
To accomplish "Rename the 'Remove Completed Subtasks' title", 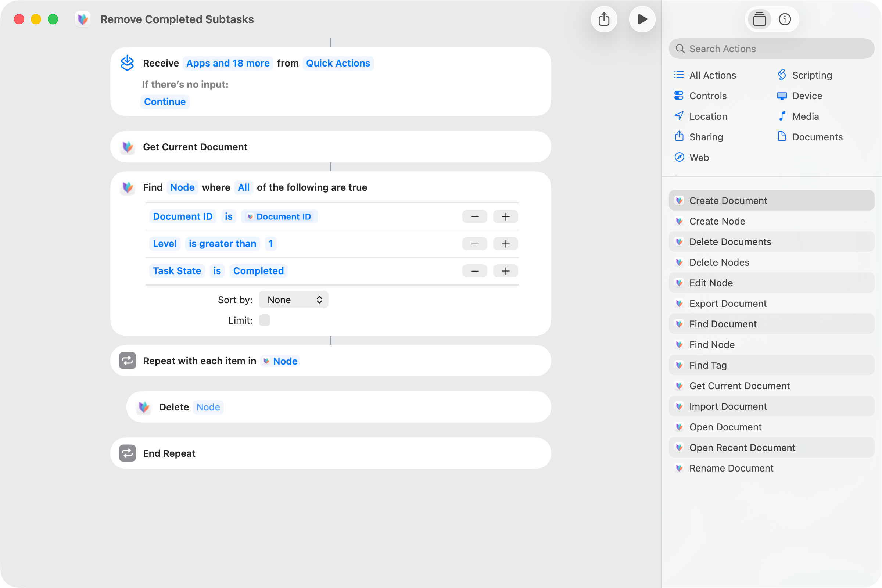I will tap(177, 19).
